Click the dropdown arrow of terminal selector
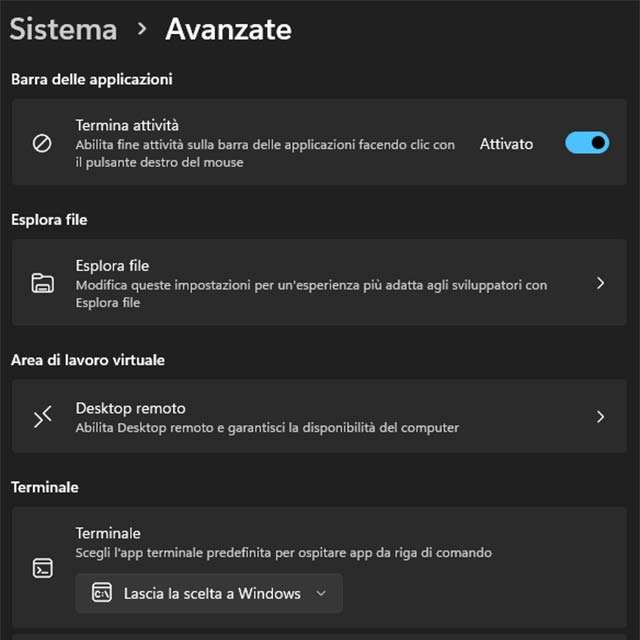 pyautogui.click(x=321, y=593)
